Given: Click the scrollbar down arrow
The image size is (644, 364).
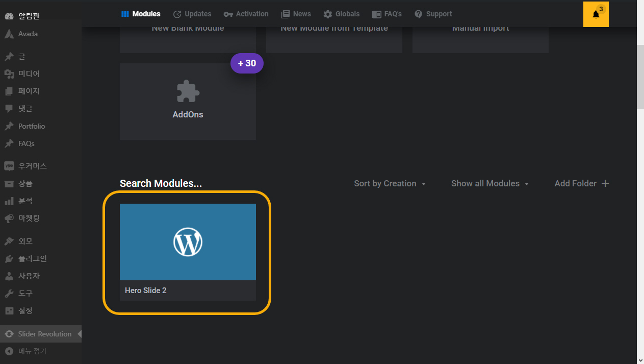Looking at the screenshot, I should pyautogui.click(x=640, y=359).
